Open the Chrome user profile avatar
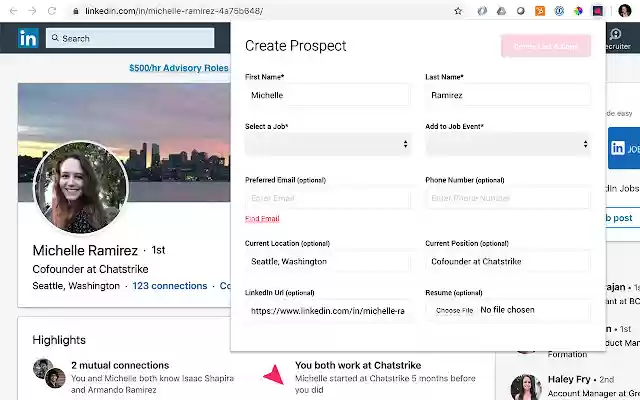This screenshot has width=640, height=400. pyautogui.click(x=624, y=11)
